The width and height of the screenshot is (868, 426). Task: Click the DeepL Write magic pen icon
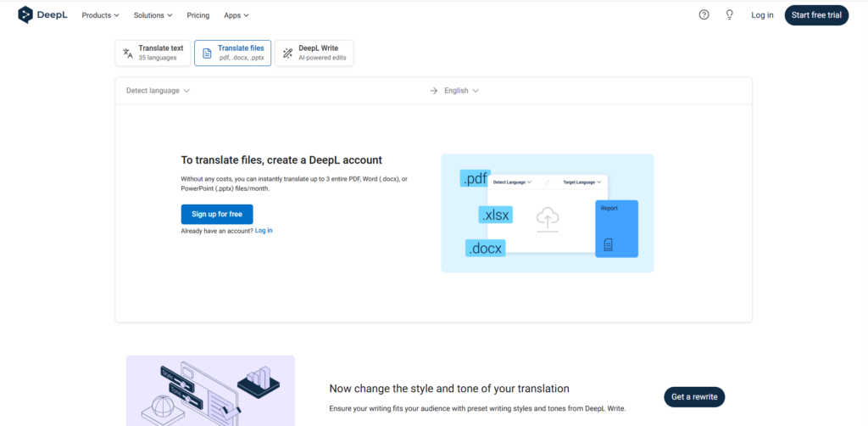(x=287, y=53)
